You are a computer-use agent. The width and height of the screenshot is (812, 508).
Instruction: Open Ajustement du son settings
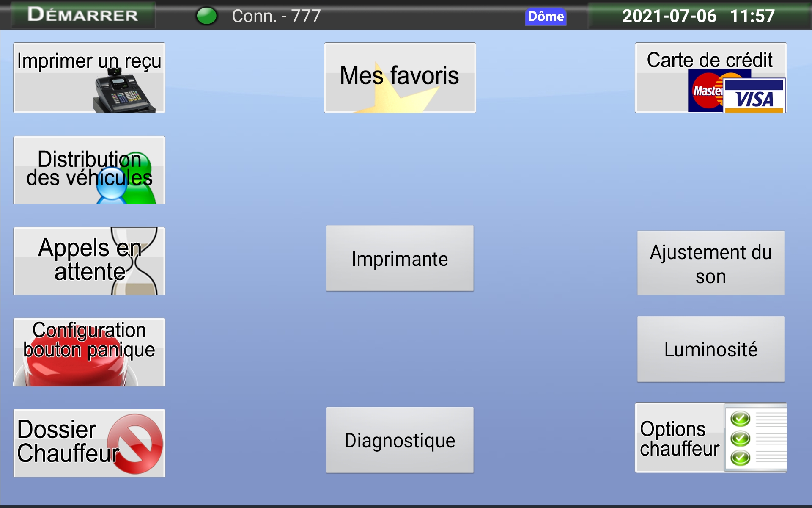711,263
